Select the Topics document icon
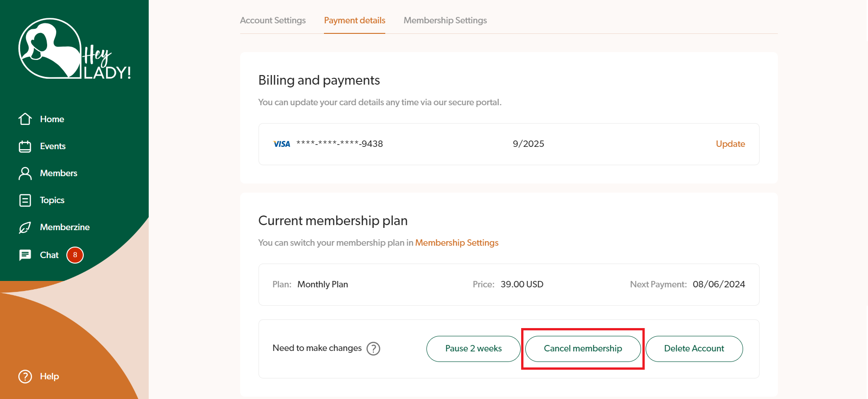This screenshot has width=868, height=399. pos(25,200)
